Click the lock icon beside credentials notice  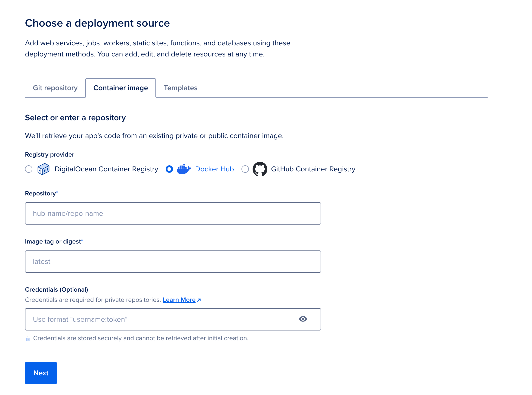point(28,338)
